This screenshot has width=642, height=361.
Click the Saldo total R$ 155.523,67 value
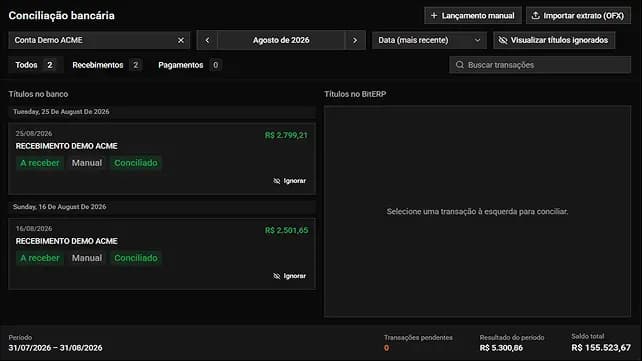(601, 347)
